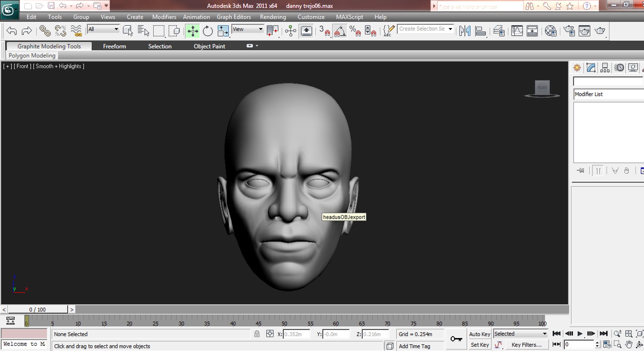Toggle the selection lock
The height and width of the screenshot is (351, 644).
[x=257, y=334]
